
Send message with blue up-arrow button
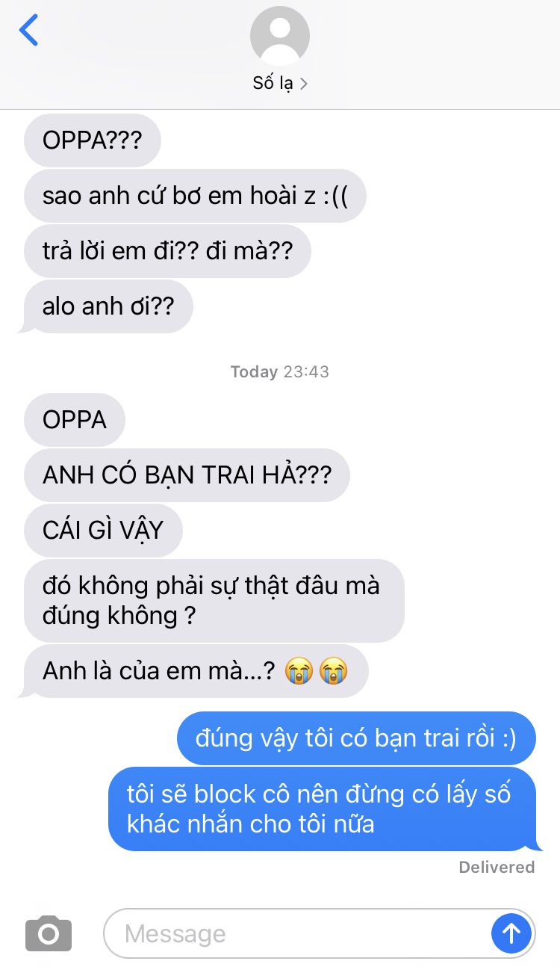511,933
